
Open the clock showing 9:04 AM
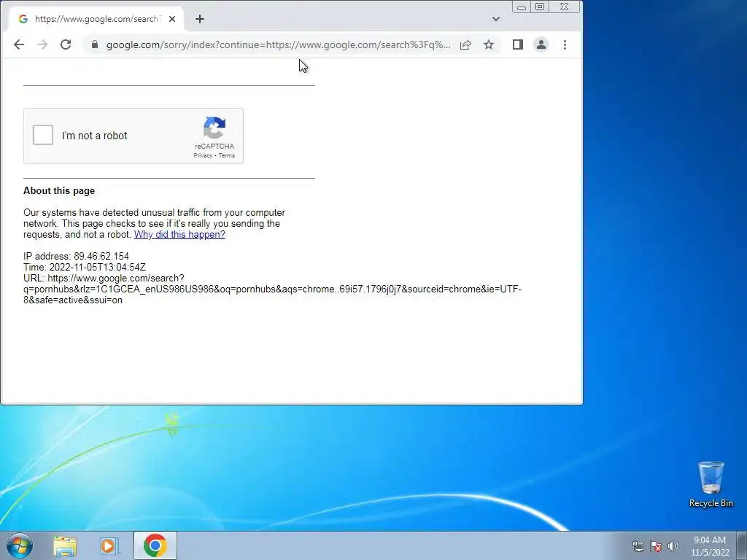710,545
